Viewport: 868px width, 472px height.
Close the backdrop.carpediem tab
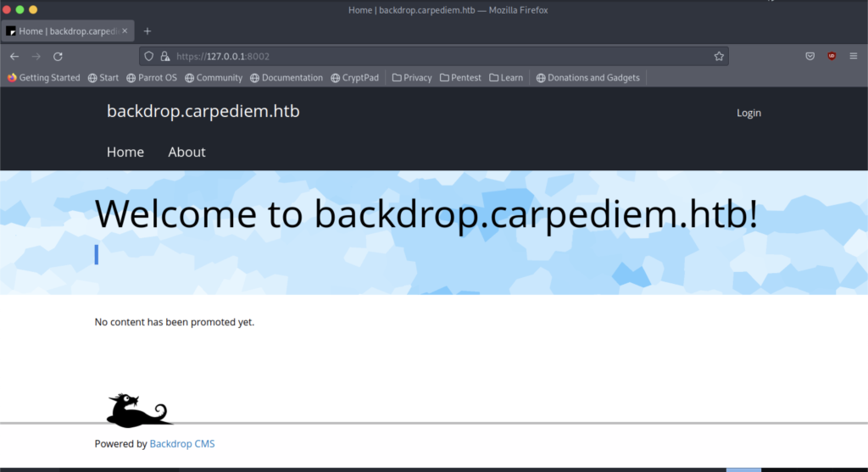(125, 31)
